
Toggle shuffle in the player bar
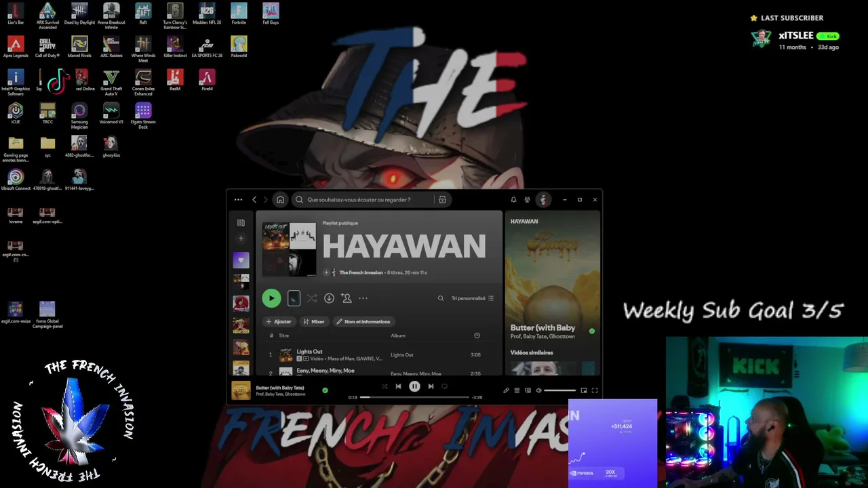pos(384,386)
